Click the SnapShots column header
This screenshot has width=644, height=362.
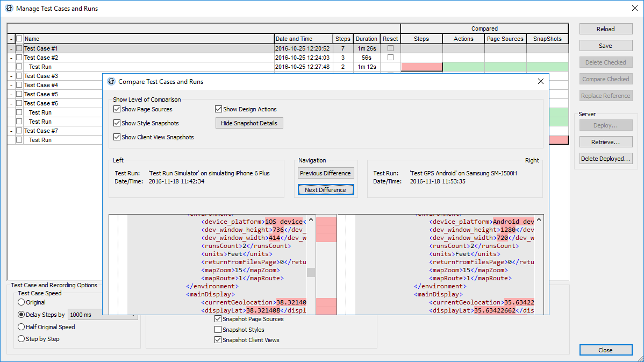(x=547, y=39)
